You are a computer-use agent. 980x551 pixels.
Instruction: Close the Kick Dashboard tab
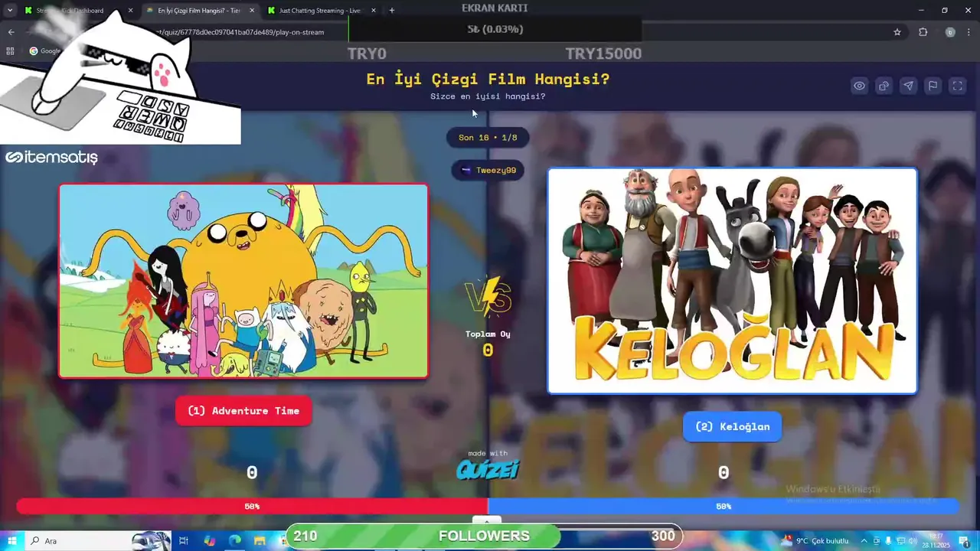[130, 11]
